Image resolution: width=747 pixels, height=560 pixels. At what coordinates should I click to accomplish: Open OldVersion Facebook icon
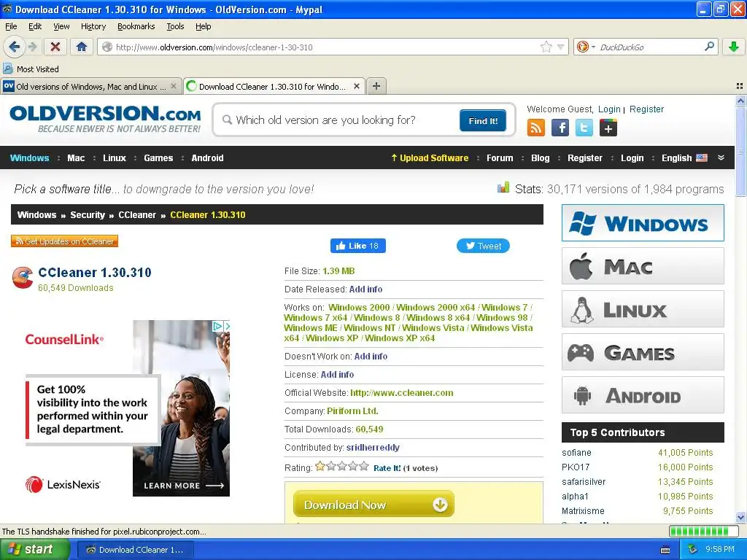[560, 128]
